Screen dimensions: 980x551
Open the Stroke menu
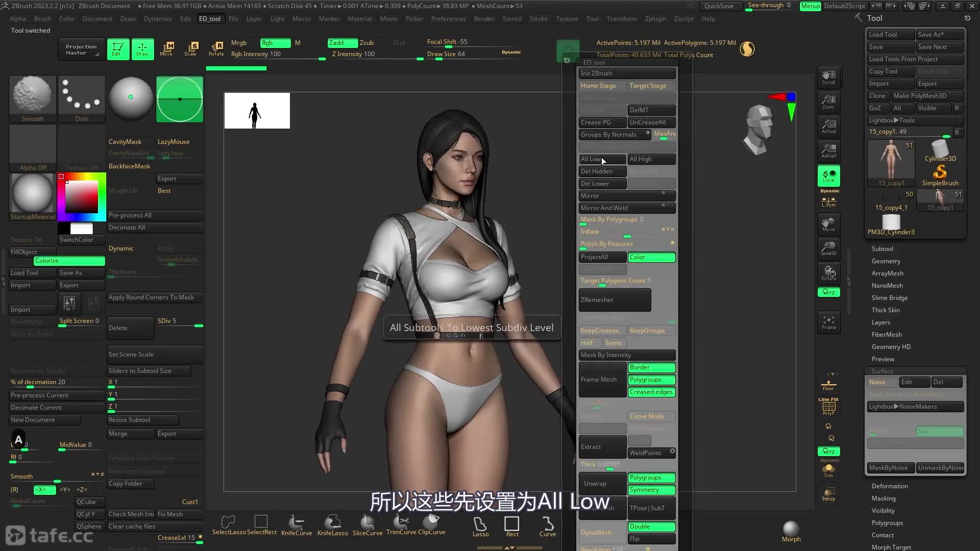[538, 19]
